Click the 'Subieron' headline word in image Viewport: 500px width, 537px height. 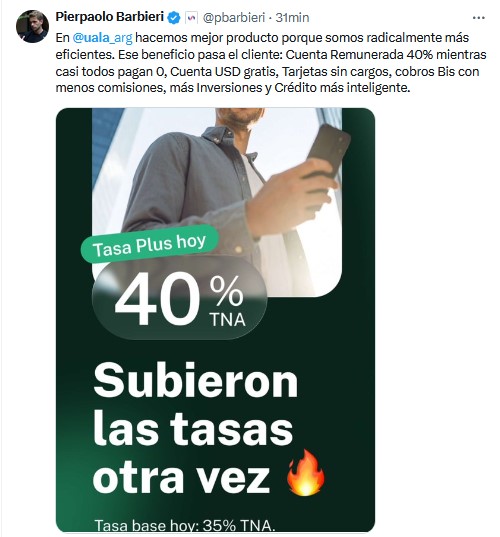[x=196, y=380]
